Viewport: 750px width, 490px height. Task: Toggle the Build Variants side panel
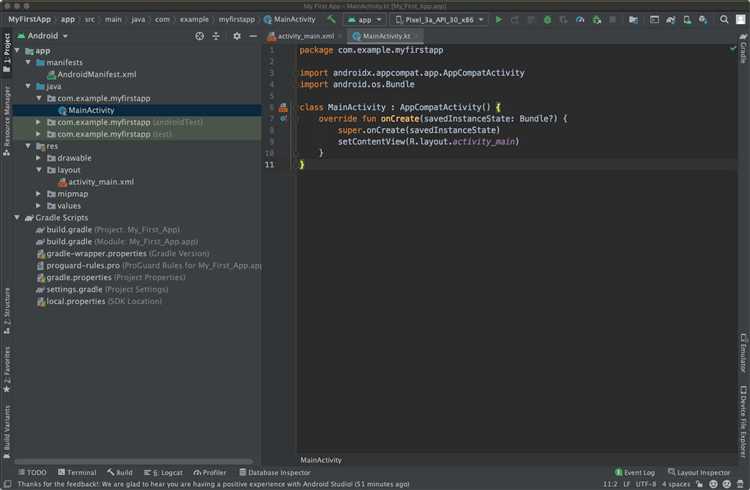6,430
